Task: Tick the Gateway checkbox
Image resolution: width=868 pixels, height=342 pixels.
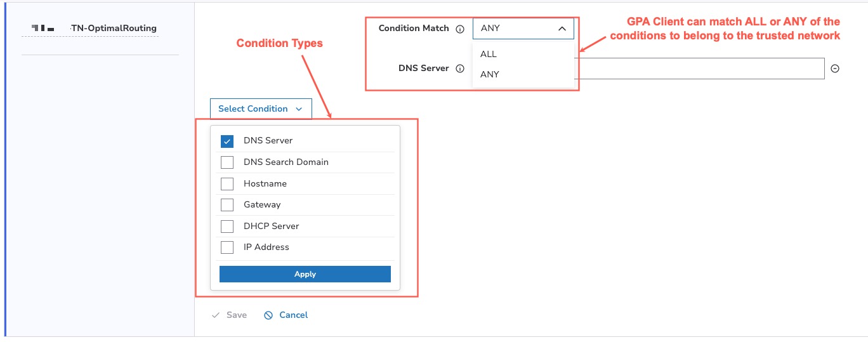Action: point(227,205)
